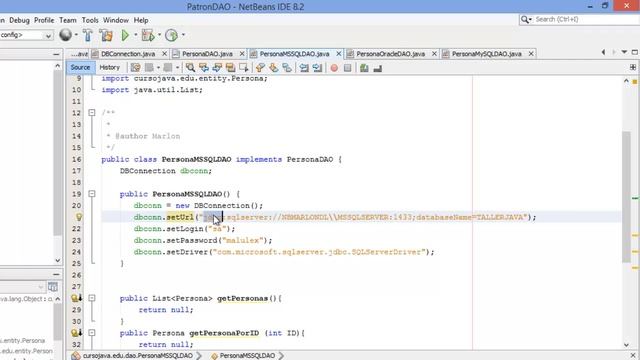Open the Debug menu
Viewport: 640px width, 360px height.
tap(19, 20)
